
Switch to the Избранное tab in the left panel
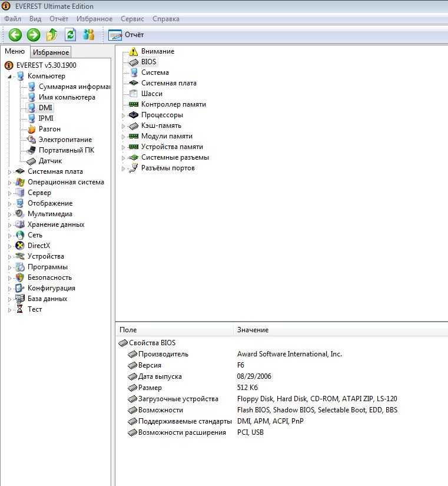pos(51,52)
